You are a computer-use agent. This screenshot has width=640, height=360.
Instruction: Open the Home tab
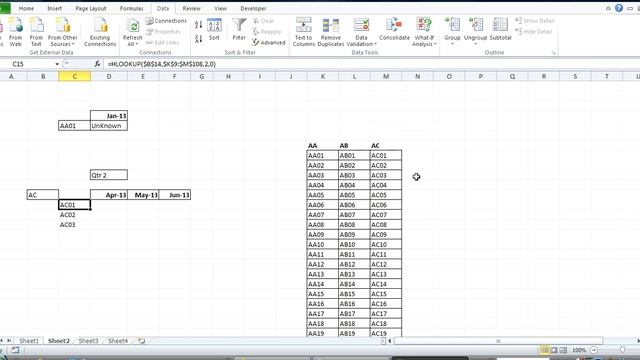(26, 8)
